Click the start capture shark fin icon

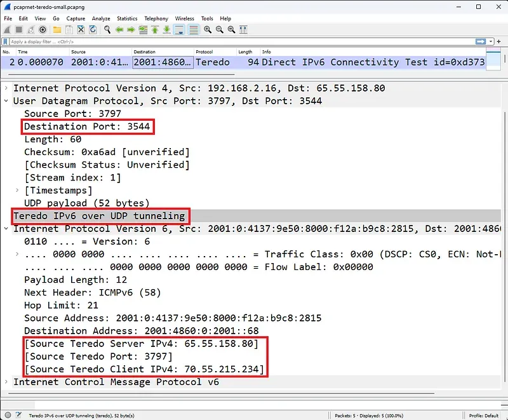[7, 30]
